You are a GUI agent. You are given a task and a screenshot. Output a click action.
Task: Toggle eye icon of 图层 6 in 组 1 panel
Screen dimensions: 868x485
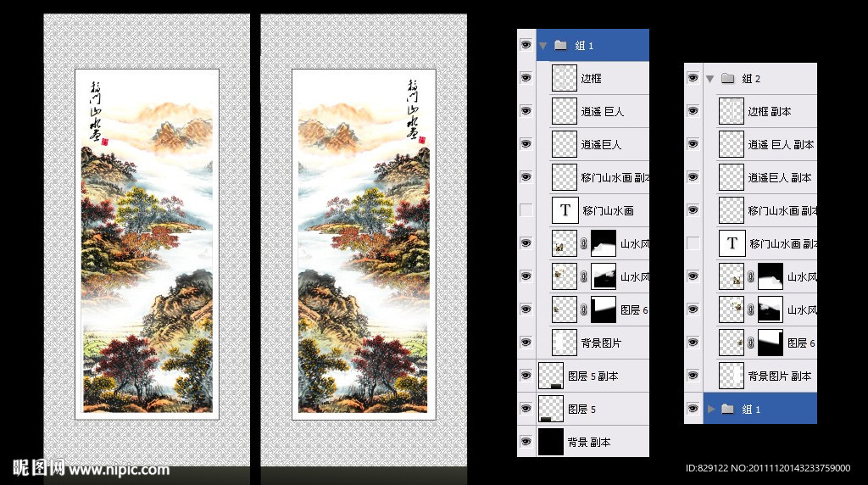coord(526,309)
